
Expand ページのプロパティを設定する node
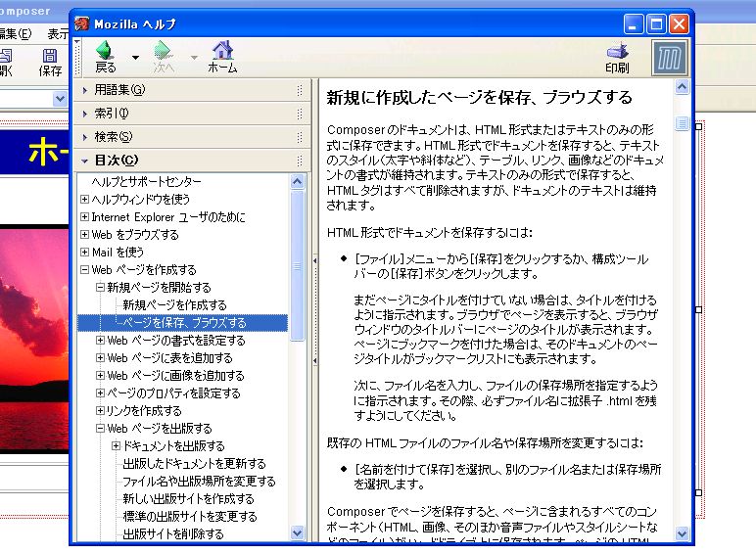click(100, 393)
